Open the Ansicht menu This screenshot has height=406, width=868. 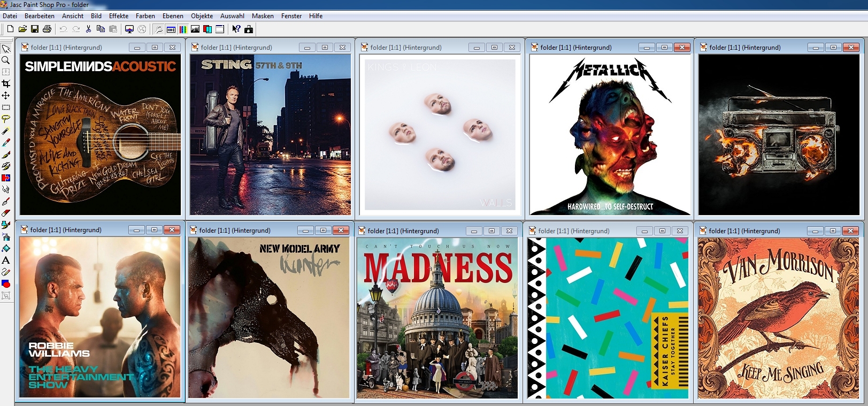click(73, 16)
